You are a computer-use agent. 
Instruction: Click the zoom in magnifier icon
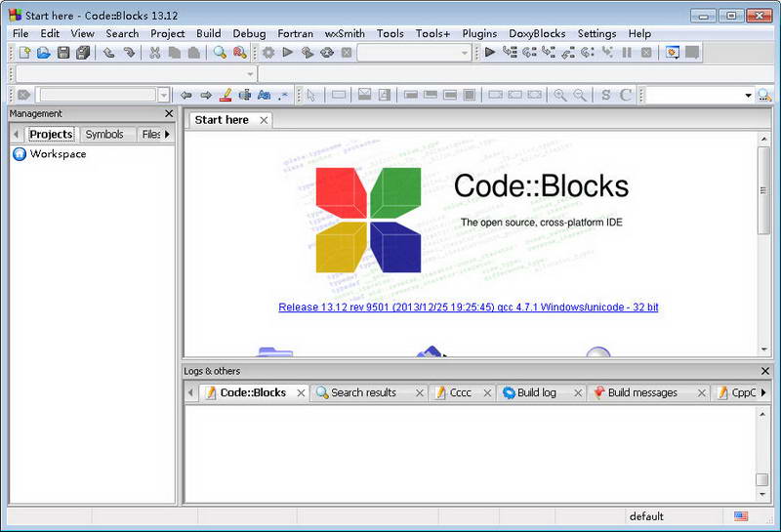tap(559, 95)
